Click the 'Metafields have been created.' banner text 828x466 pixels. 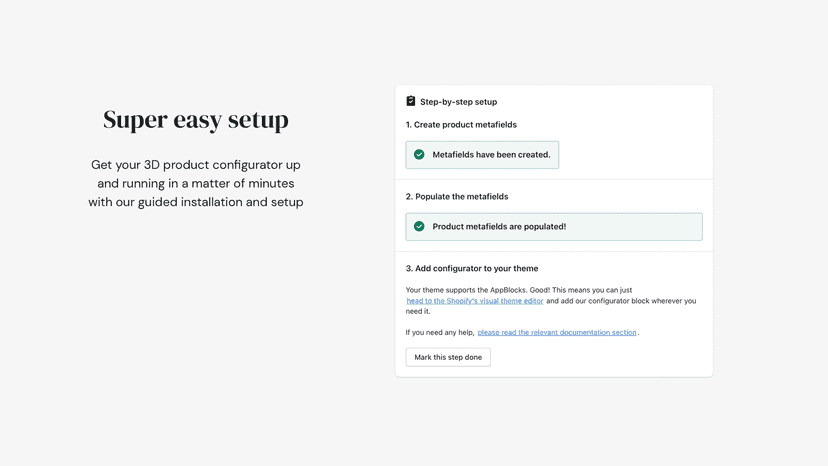[491, 155]
